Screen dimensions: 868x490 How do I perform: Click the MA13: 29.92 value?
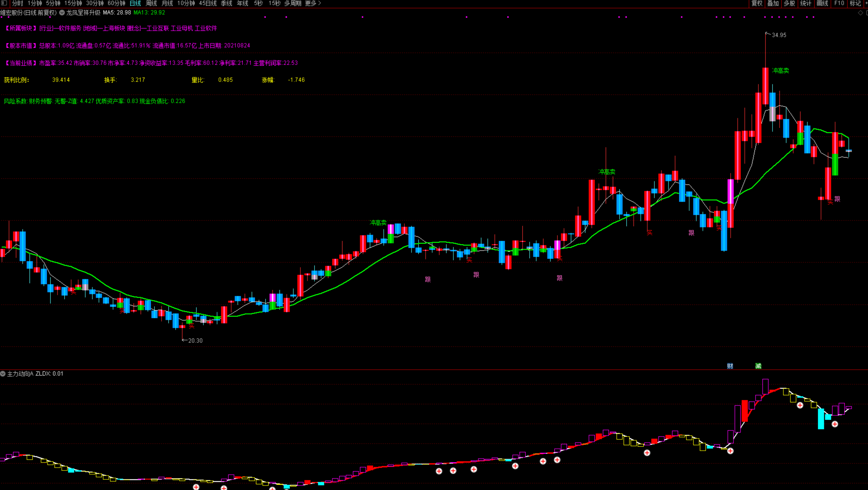149,13
